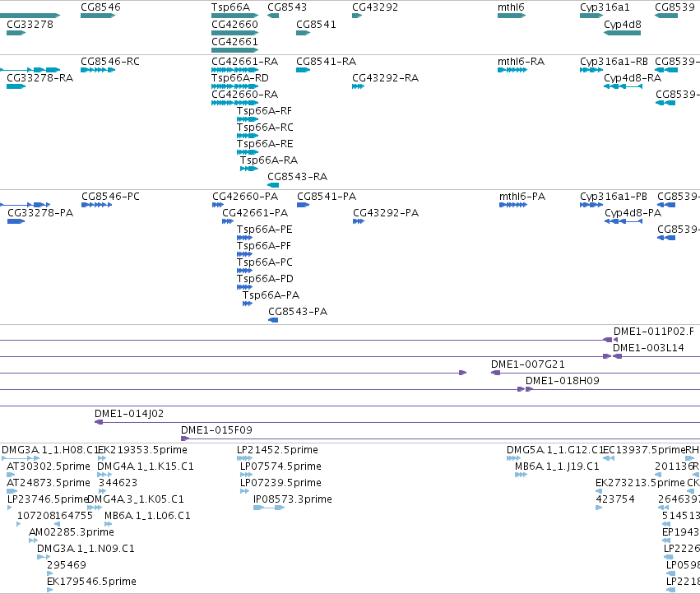Click the CG43292-PA protein label
The image size is (700, 594).
pyautogui.click(x=386, y=213)
